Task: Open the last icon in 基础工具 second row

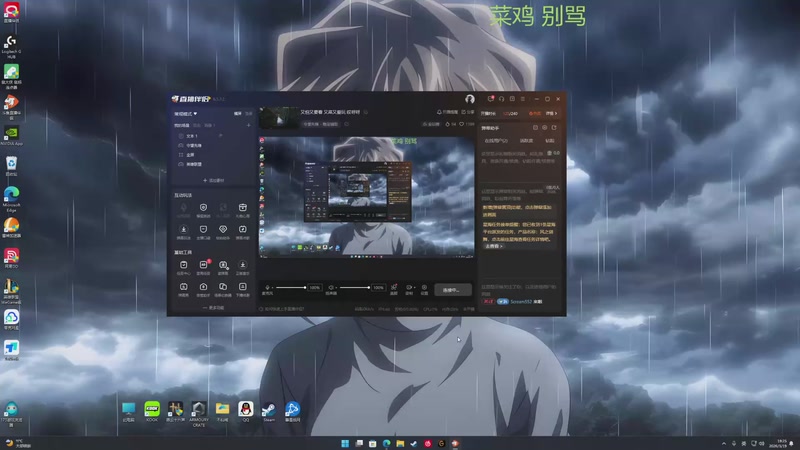Action: [242, 289]
